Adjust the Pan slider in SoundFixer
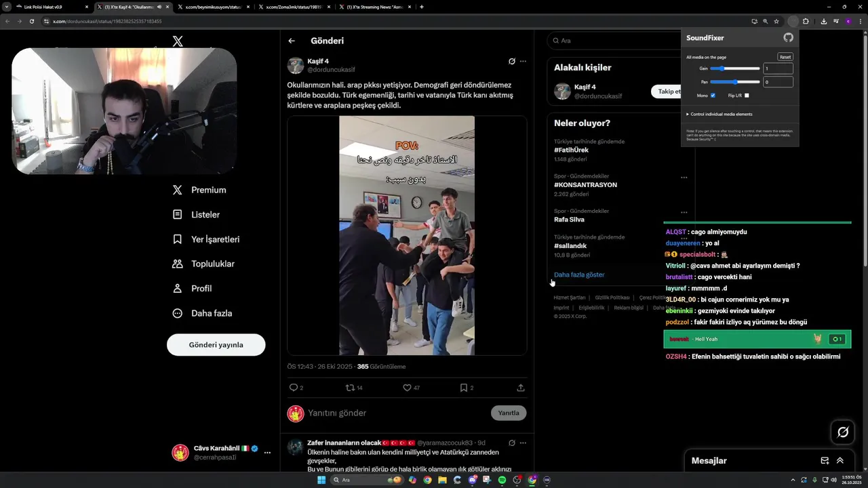The height and width of the screenshot is (488, 868). point(735,82)
